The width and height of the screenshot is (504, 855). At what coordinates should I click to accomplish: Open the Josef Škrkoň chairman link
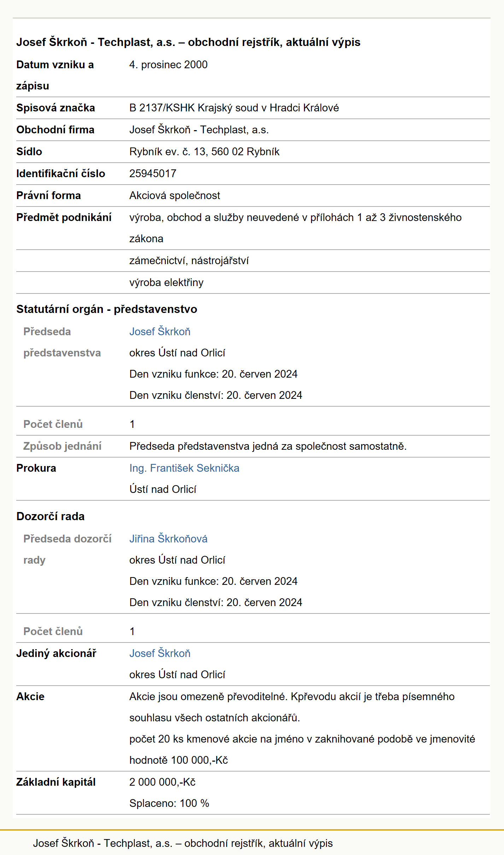[160, 332]
